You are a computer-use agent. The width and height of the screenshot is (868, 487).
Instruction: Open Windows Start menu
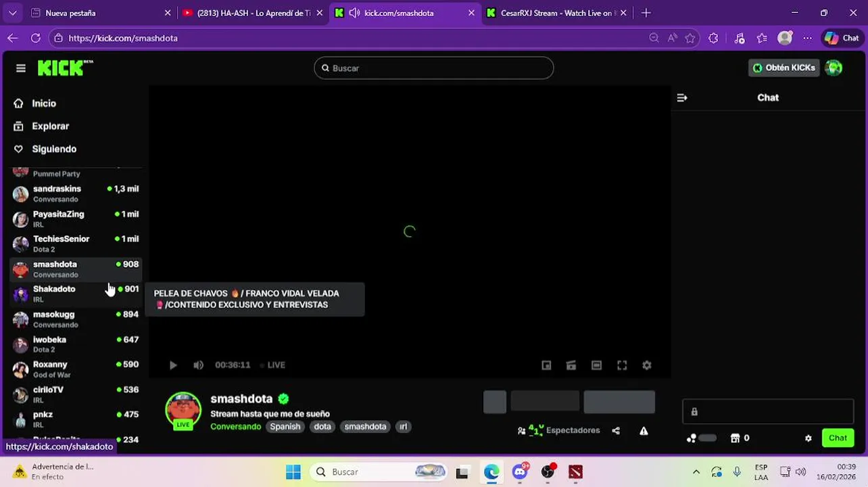(x=293, y=472)
